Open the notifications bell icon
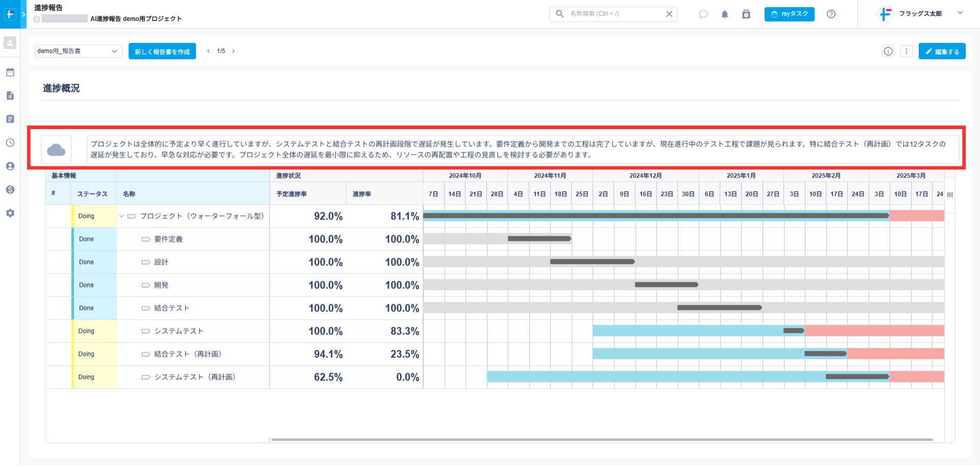The width and height of the screenshot is (980, 467). (x=725, y=14)
